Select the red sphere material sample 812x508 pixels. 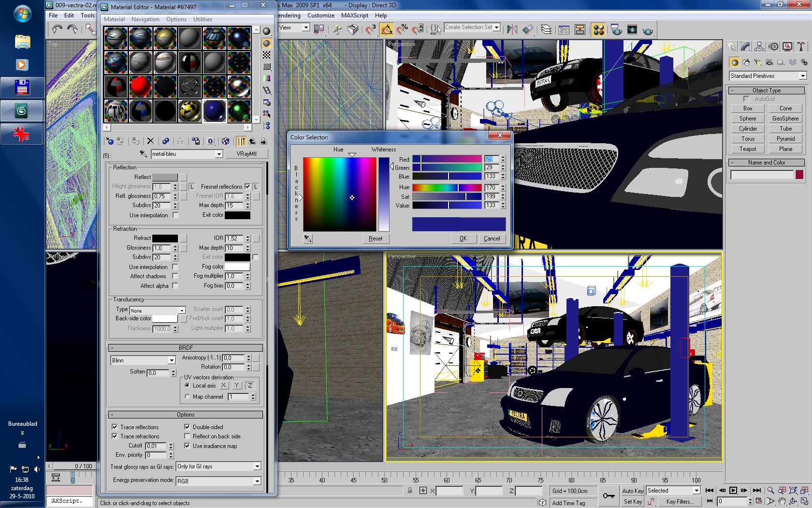[141, 87]
